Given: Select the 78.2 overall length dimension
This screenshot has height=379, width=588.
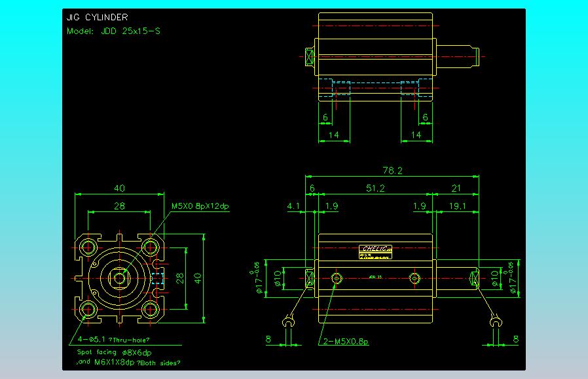Looking at the screenshot, I should click(x=393, y=171).
